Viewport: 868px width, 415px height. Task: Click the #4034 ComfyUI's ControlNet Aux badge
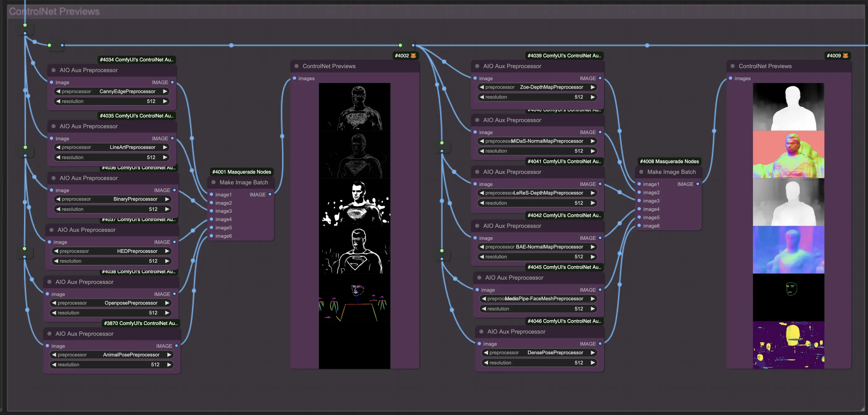click(137, 60)
